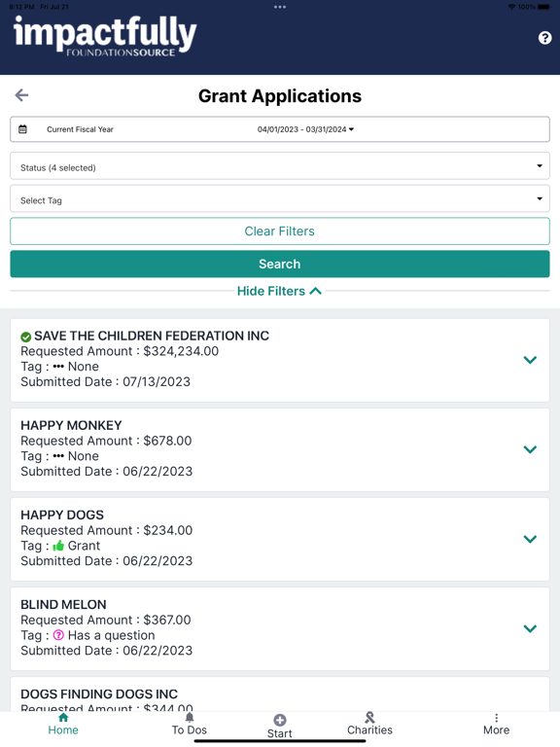Image resolution: width=560 pixels, height=747 pixels.
Task: Click the Has a question tag text
Action: pos(112,635)
